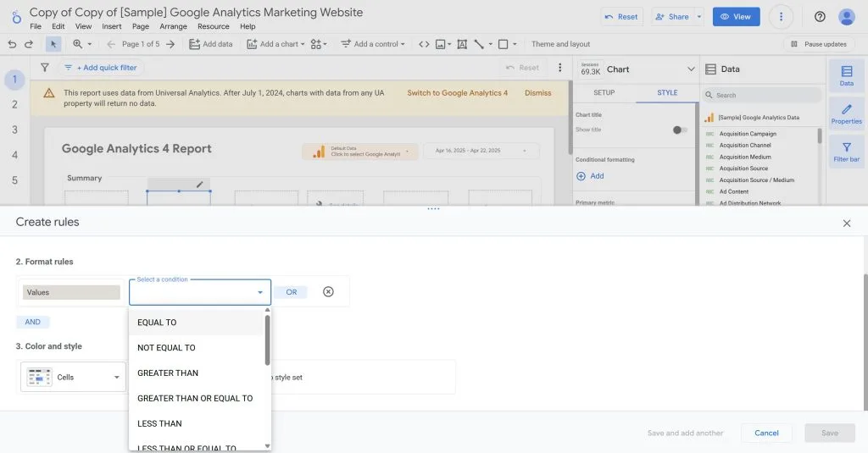The height and width of the screenshot is (453, 868).
Task: Open the Cells style dropdown
Action: (73, 378)
